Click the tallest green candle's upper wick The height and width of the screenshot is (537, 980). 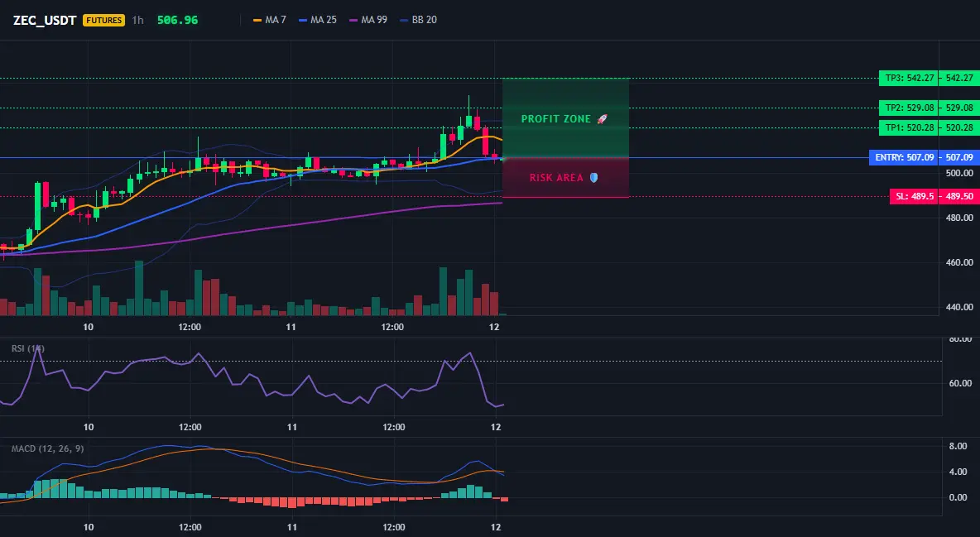click(x=468, y=105)
